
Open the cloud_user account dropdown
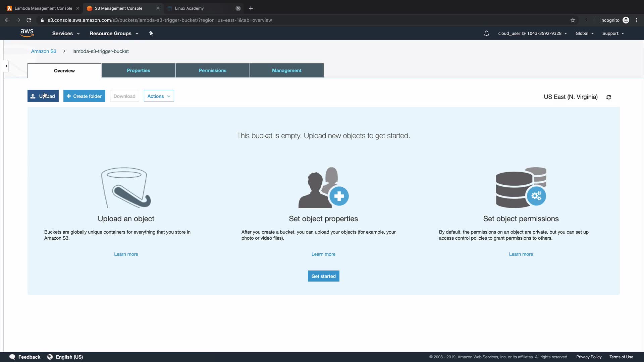point(532,33)
